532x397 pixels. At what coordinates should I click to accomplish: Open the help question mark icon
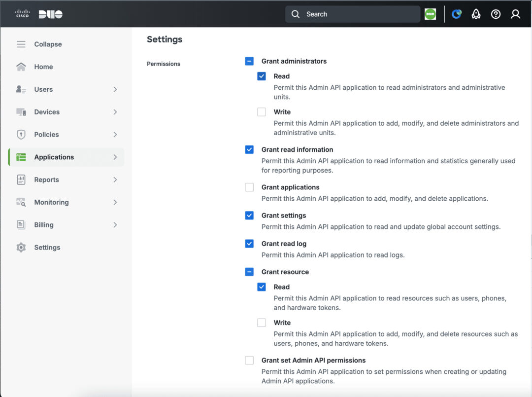pyautogui.click(x=496, y=14)
